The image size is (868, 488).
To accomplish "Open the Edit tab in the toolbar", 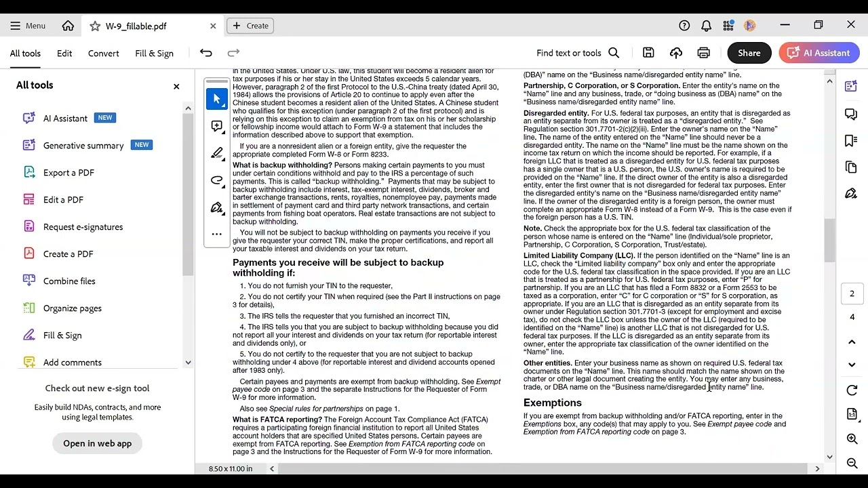I will [64, 54].
